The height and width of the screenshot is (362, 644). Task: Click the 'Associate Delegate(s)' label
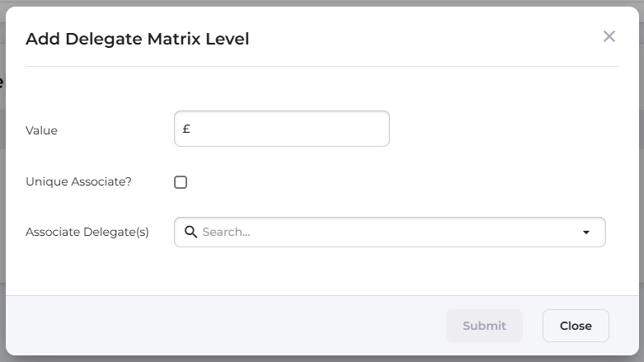(x=87, y=232)
